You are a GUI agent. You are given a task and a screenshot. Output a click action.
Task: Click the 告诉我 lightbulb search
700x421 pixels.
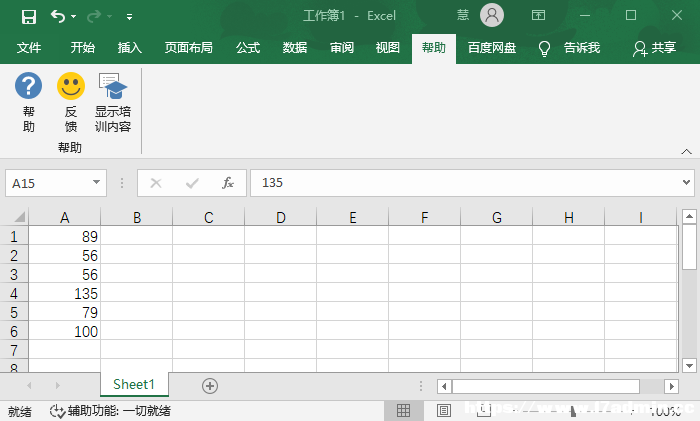click(x=569, y=48)
